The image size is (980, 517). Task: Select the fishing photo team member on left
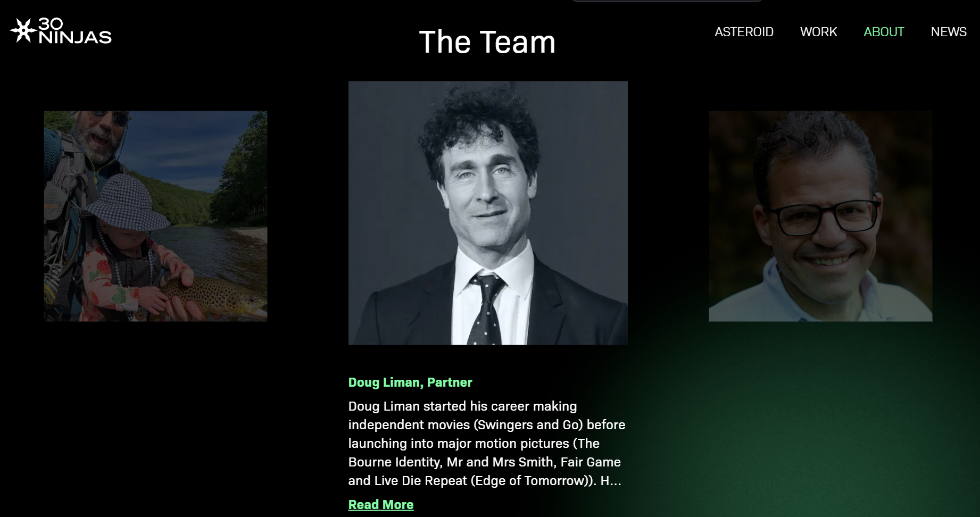(x=155, y=216)
